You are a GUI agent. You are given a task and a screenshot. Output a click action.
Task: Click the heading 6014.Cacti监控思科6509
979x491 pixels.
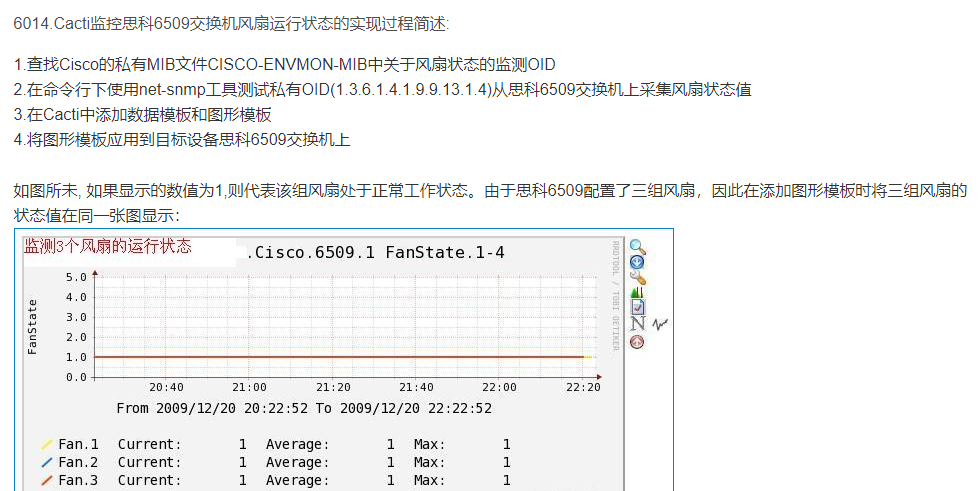[x=231, y=24]
